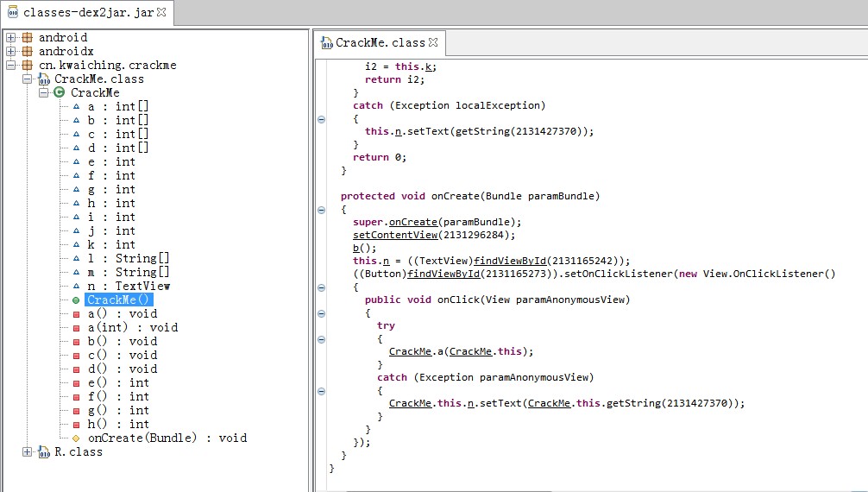Click the CrackMe.class file icon in tree
This screenshot has width=868, height=492.
[44, 79]
